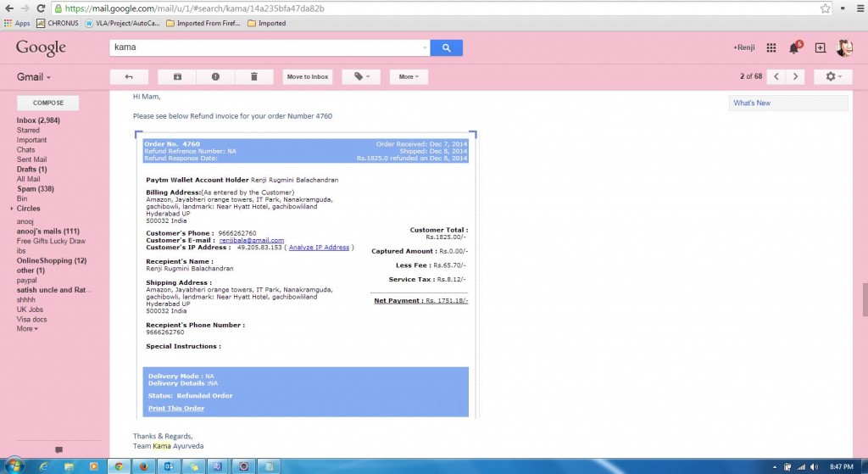Open the More actions dropdown

coord(409,77)
